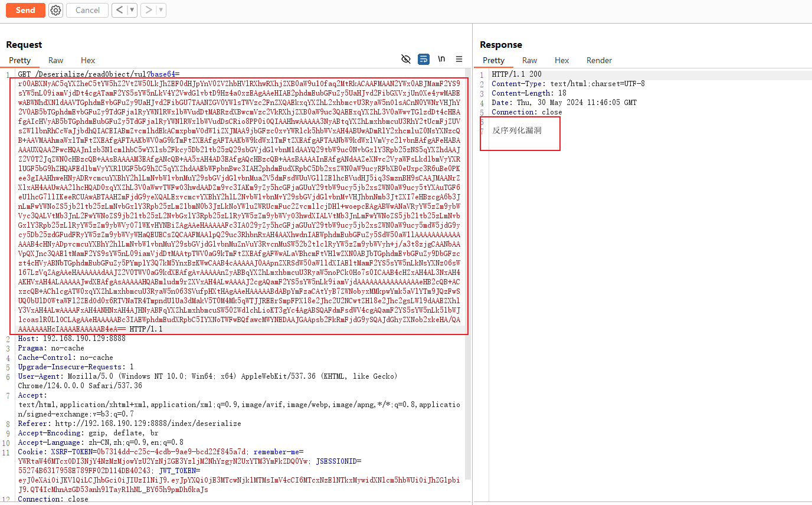Screen dimensions: 812x505
Task: Open the back history dropdown arrow
Action: (132, 10)
